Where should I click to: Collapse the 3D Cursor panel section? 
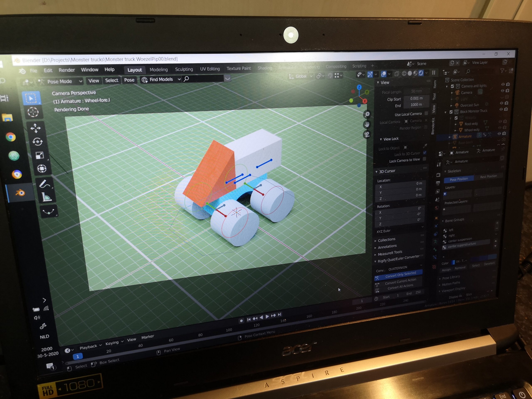[x=387, y=171]
